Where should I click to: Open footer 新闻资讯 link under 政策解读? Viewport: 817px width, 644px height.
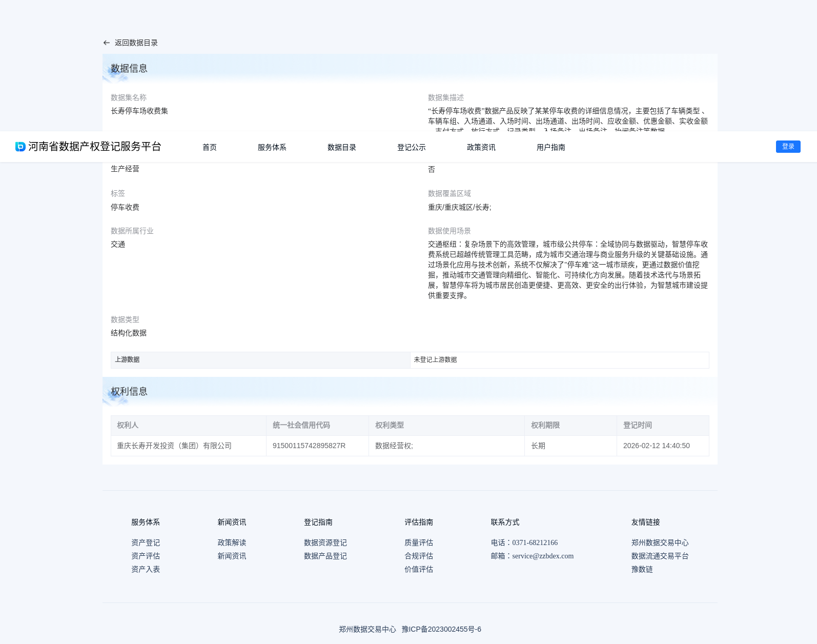(x=232, y=556)
